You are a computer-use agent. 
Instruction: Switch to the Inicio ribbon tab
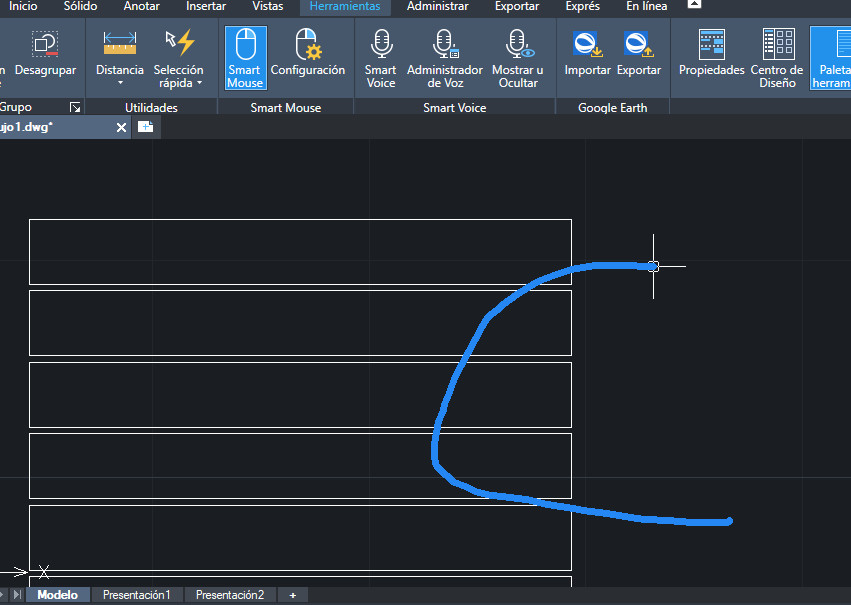(23, 7)
